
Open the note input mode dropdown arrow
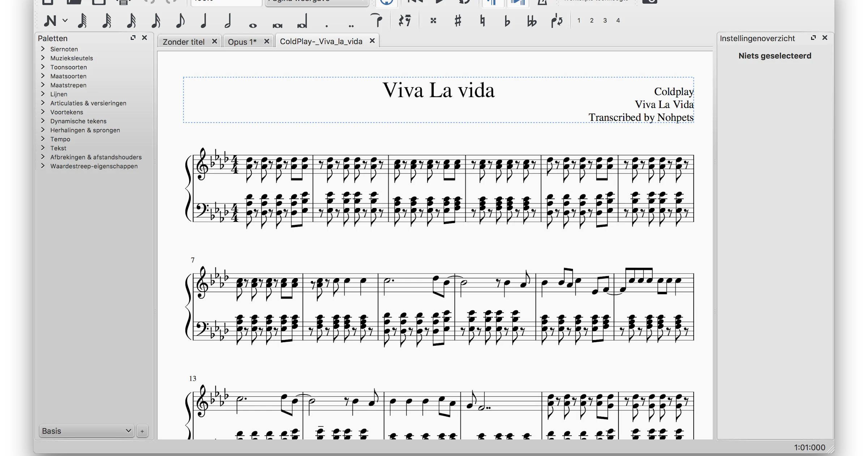[x=65, y=21]
